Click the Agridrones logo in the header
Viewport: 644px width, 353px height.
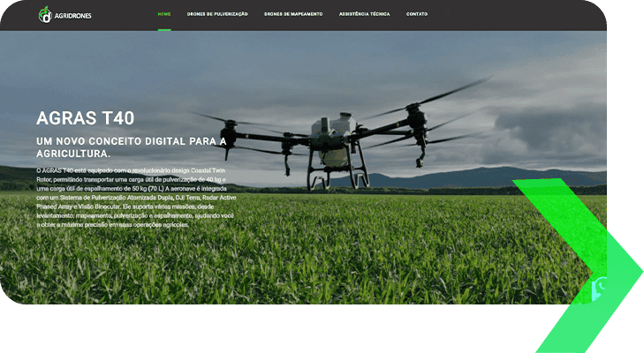[x=64, y=15]
